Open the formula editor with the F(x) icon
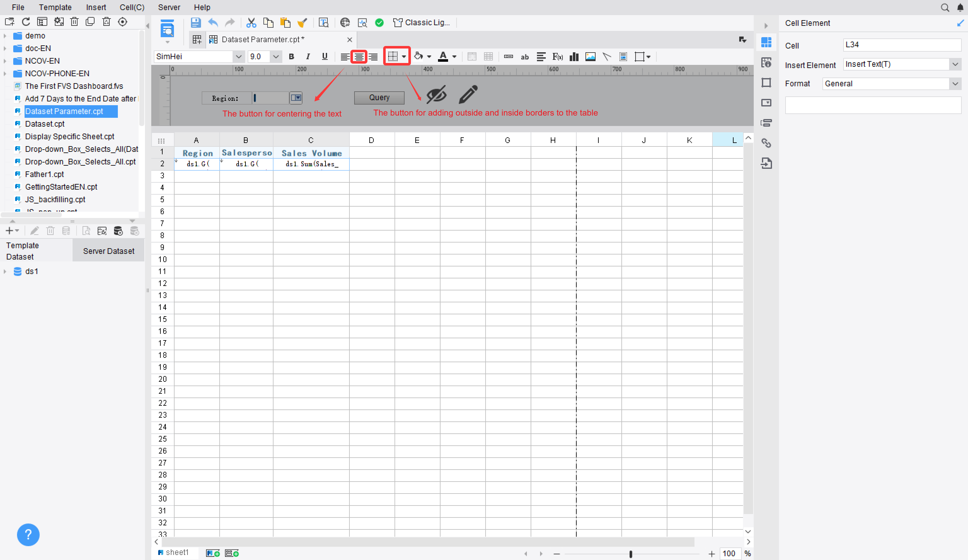The height and width of the screenshot is (560, 968). tap(557, 56)
